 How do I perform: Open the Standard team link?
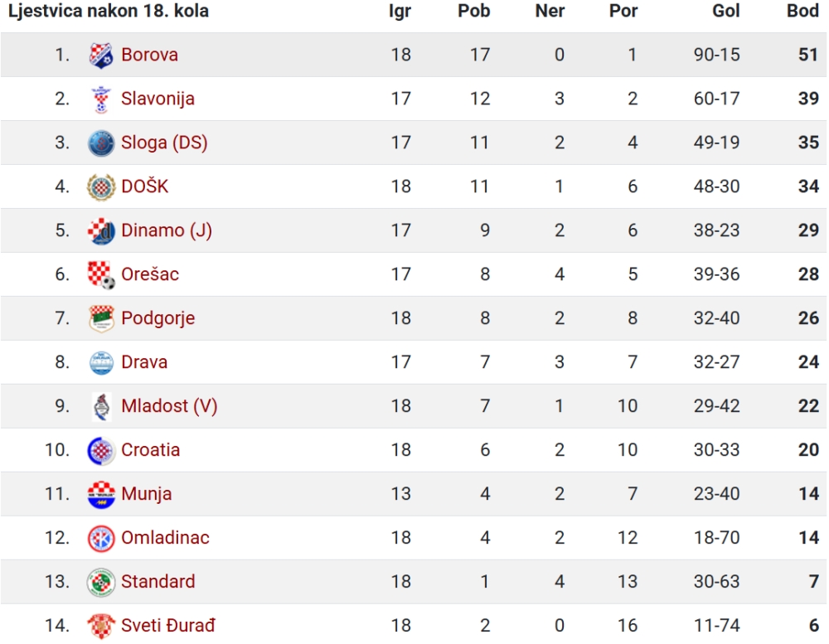(x=158, y=582)
